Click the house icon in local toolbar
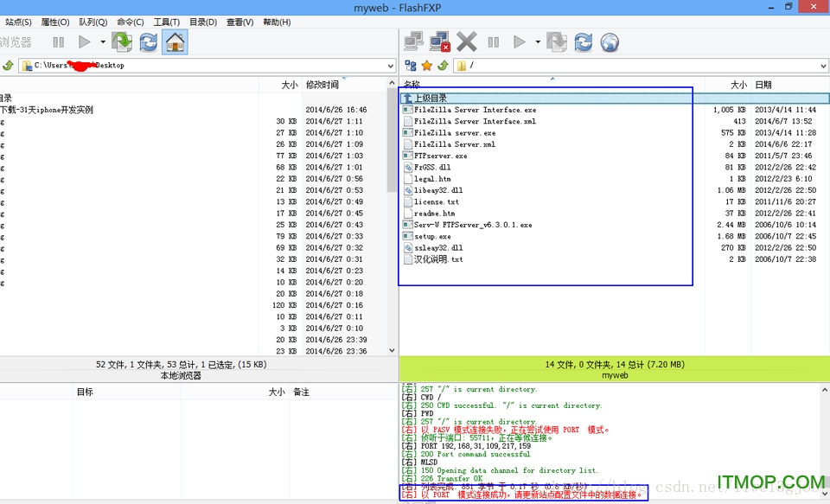 click(x=175, y=41)
